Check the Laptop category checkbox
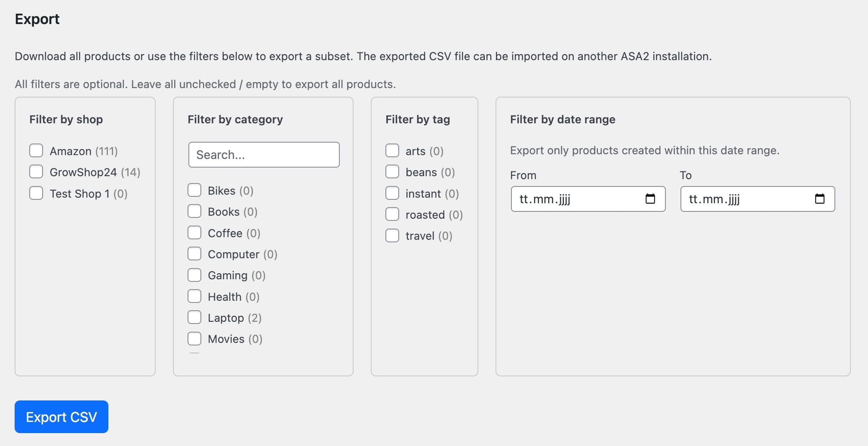Image resolution: width=868 pixels, height=446 pixels. pos(194,318)
